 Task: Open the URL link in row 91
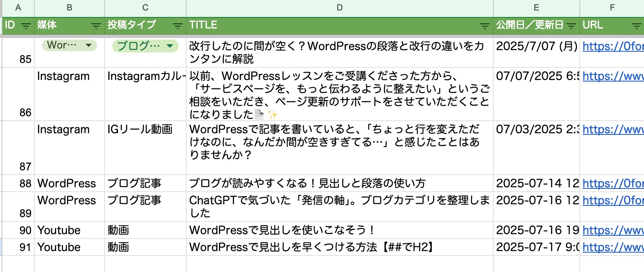[612, 247]
